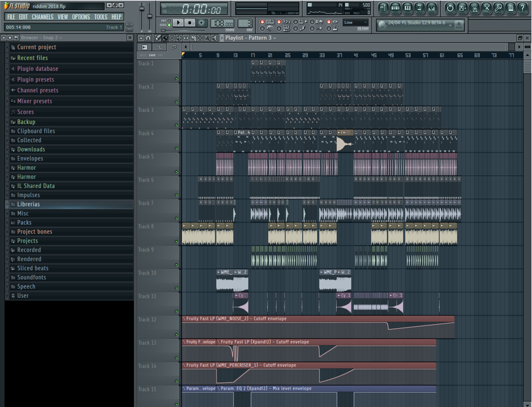Click the render/export project icon
532x407 pixels.
pyautogui.click(x=474, y=8)
